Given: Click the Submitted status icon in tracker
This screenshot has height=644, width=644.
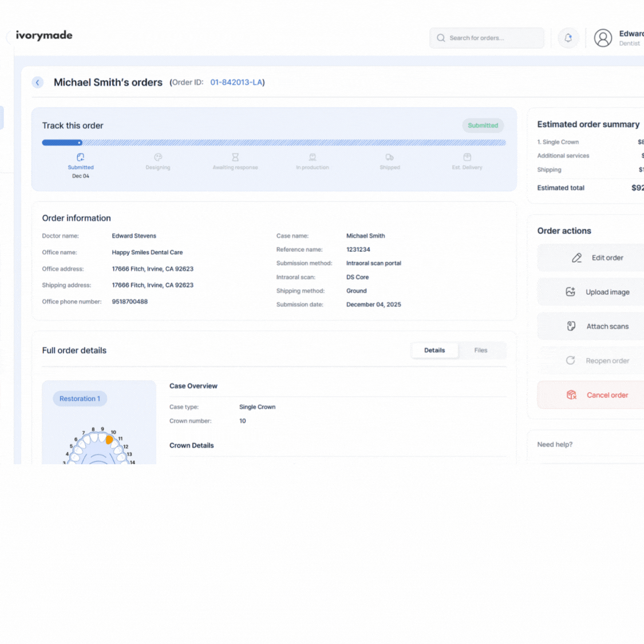Looking at the screenshot, I should tap(80, 156).
